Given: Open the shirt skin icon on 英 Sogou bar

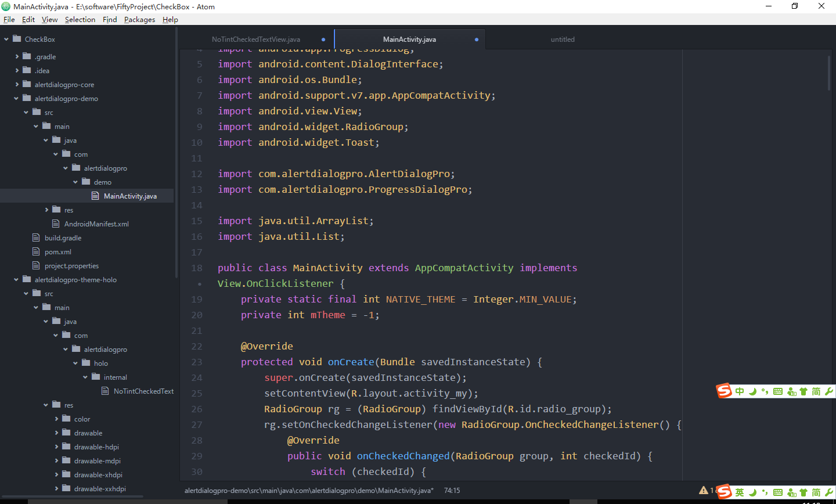Looking at the screenshot, I should click(x=803, y=492).
